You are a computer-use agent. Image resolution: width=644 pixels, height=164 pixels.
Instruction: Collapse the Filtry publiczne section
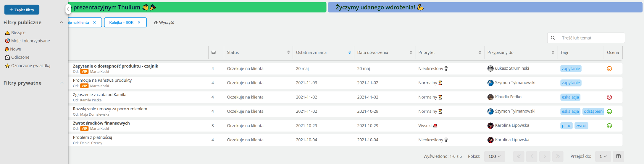click(62, 22)
